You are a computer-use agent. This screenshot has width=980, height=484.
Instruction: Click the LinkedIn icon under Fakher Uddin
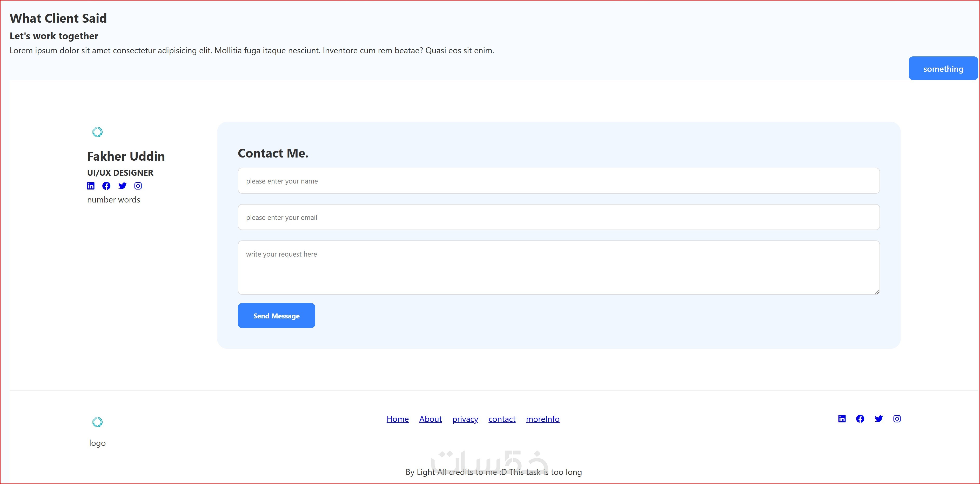[91, 186]
